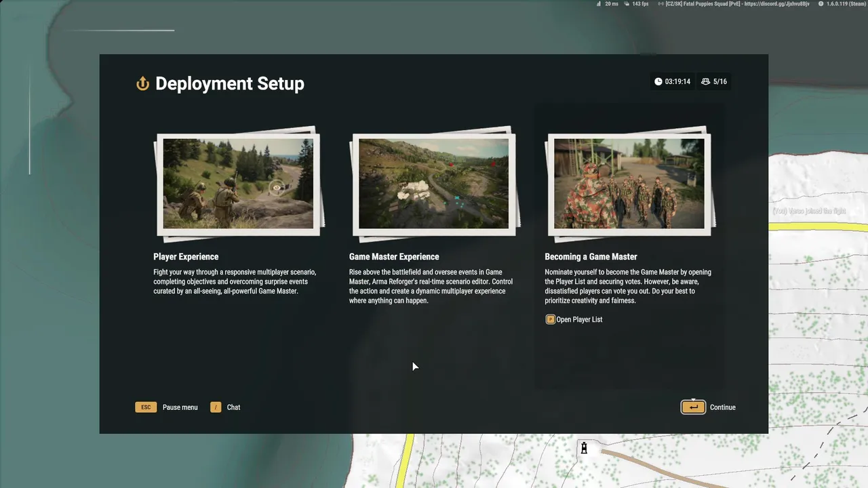
Task: Click the Enter key icon beside Continue
Action: coord(693,407)
